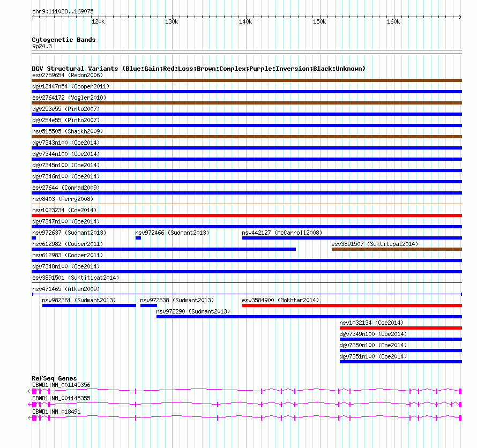This screenshot has width=477, height=448.
Task: Click the esv2759654 (Redon2006) variant label
Action: click(68, 75)
